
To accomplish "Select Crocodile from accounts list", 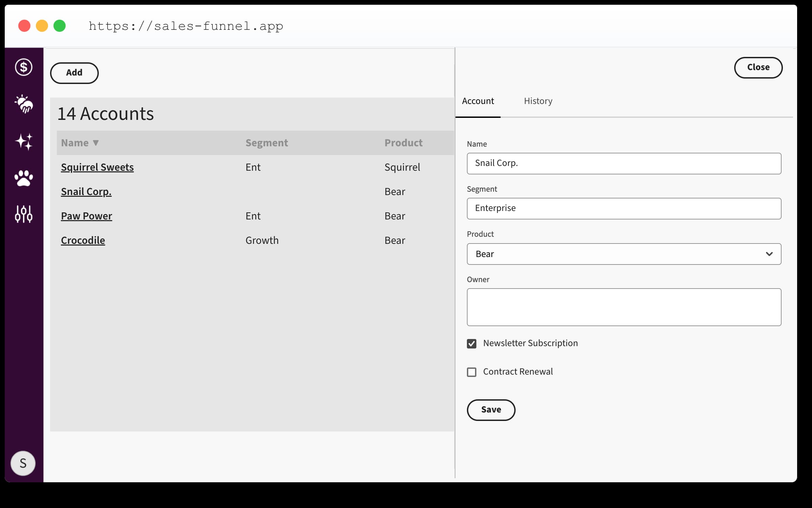I will [83, 240].
